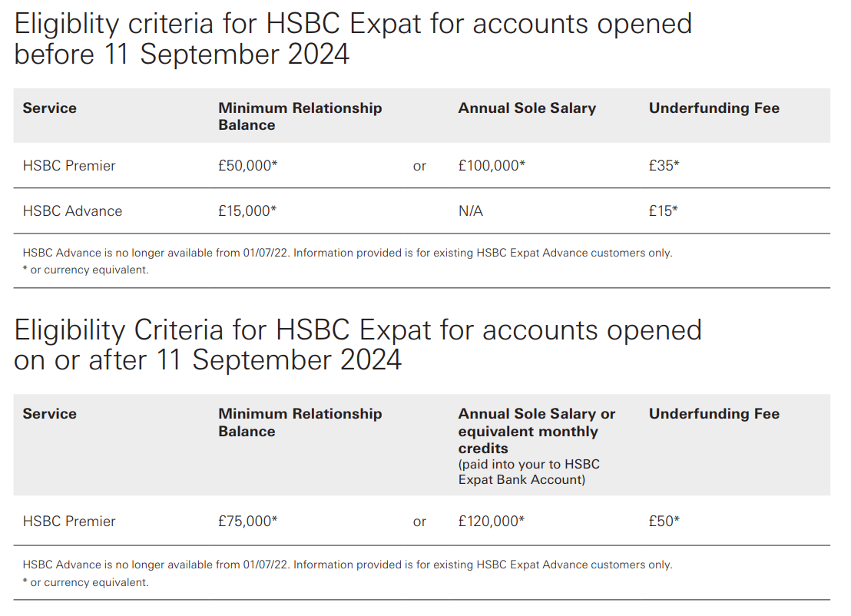Click 'Annual Sole Salary or equivalent monthly credits' header
The height and width of the screenshot is (616, 851).
point(536,430)
